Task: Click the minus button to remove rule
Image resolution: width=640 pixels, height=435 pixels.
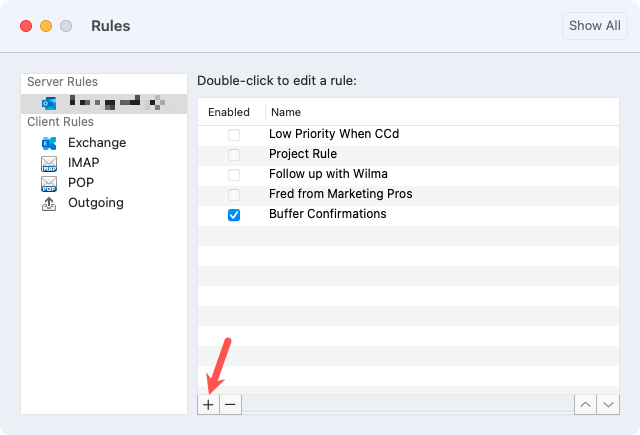Action: (x=230, y=404)
